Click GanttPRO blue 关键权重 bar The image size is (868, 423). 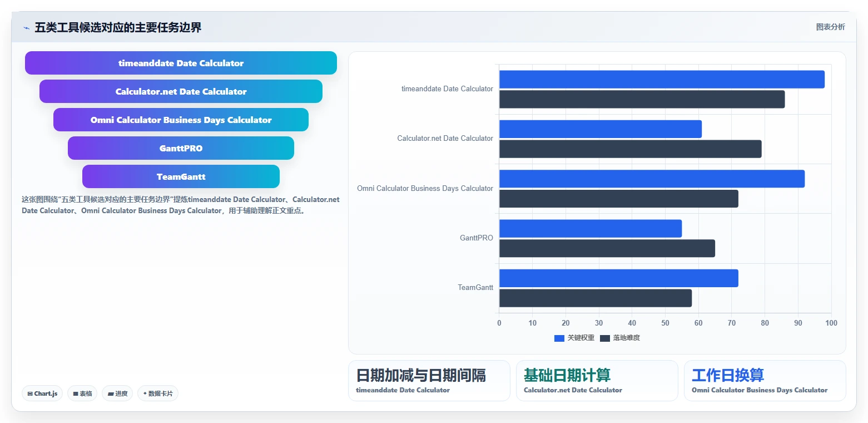(591, 228)
